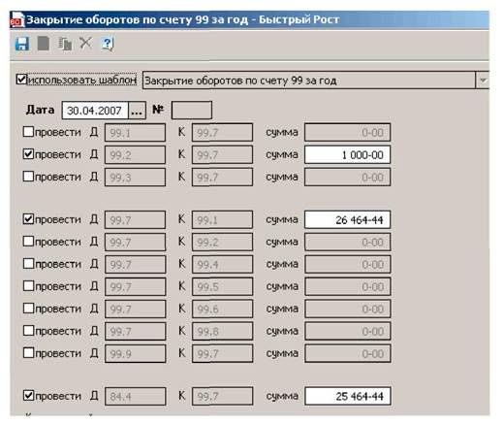Screen dimensions: 504x425
Task: Click the сумма field with 26 464-44
Action: [347, 220]
